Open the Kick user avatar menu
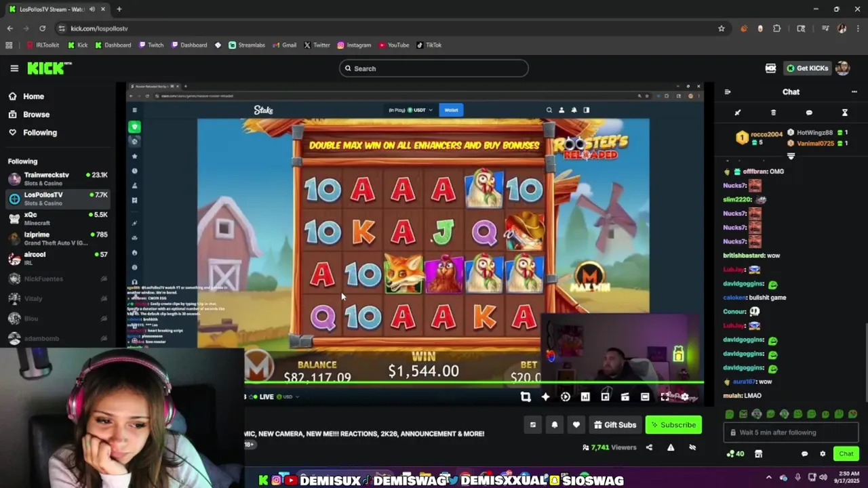 843,68
